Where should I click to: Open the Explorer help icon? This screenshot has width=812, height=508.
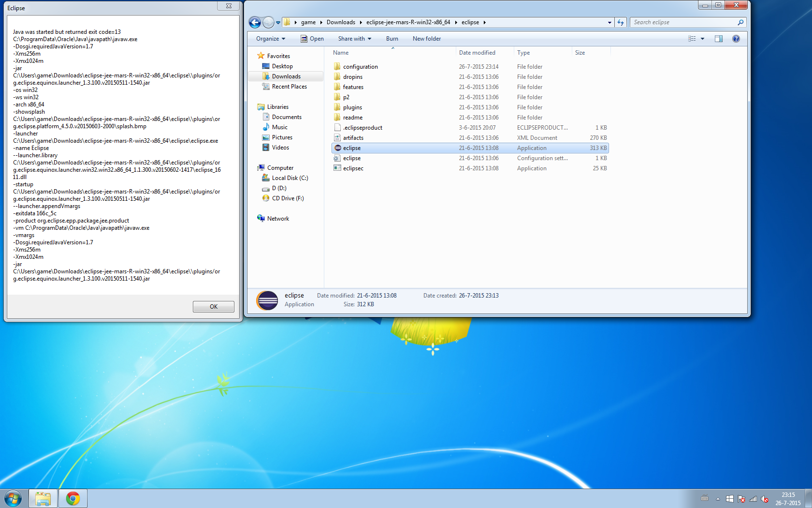point(736,39)
